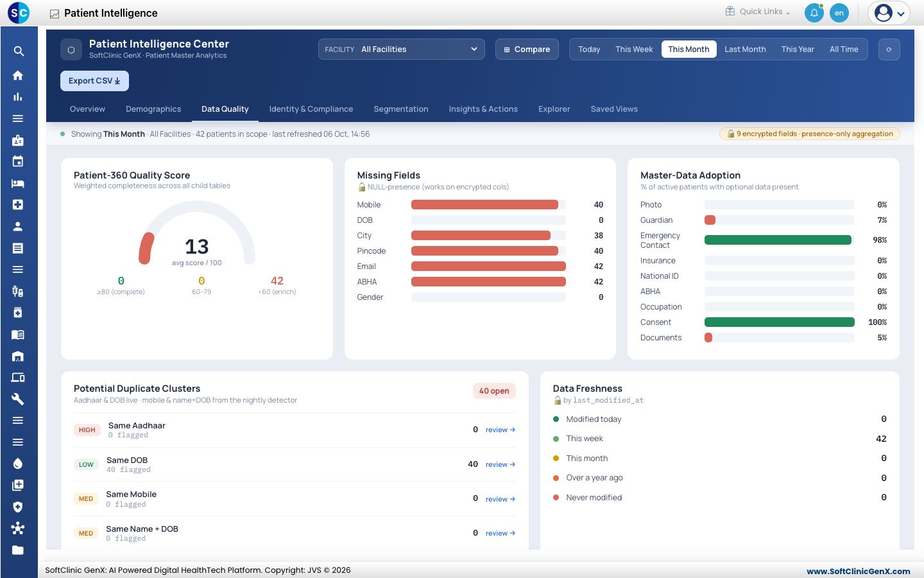
Task: Click the hexagon icon beside Patient Intelligence Center
Action: [71, 49]
